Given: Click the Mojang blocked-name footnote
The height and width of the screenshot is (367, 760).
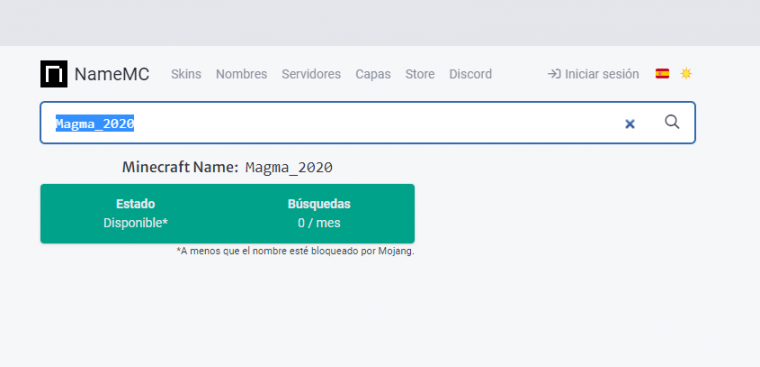Looking at the screenshot, I should [295, 251].
